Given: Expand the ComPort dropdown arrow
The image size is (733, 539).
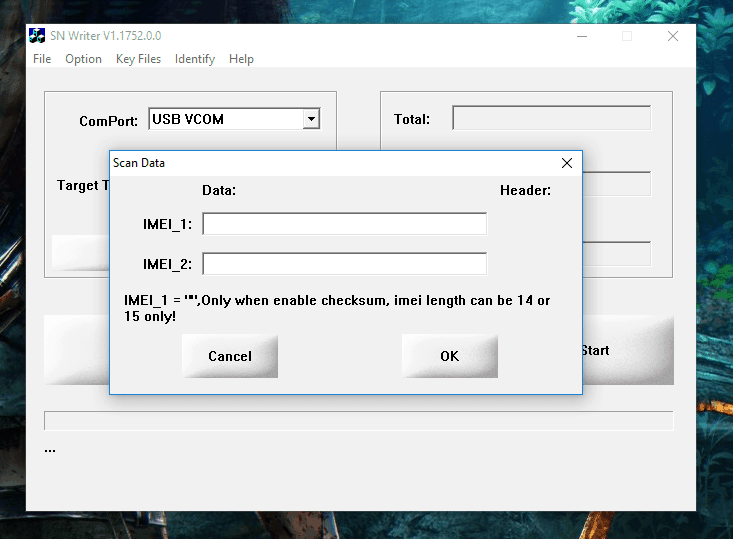Looking at the screenshot, I should pos(311,119).
